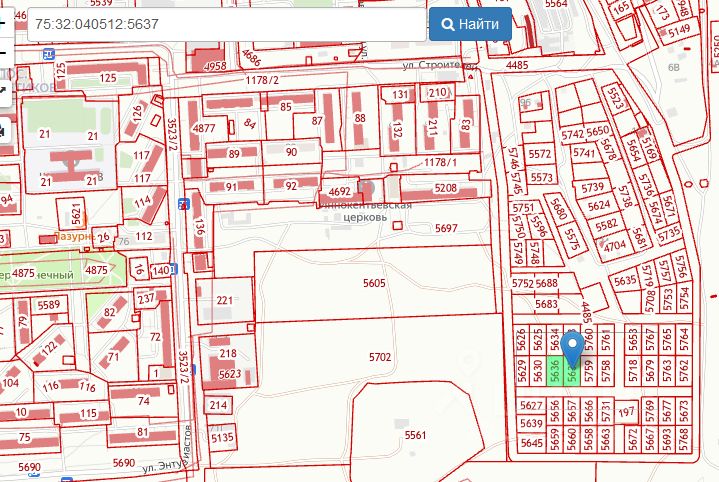Click the parcel labeled 4877
Screen dimensions: 719x482
(204, 128)
